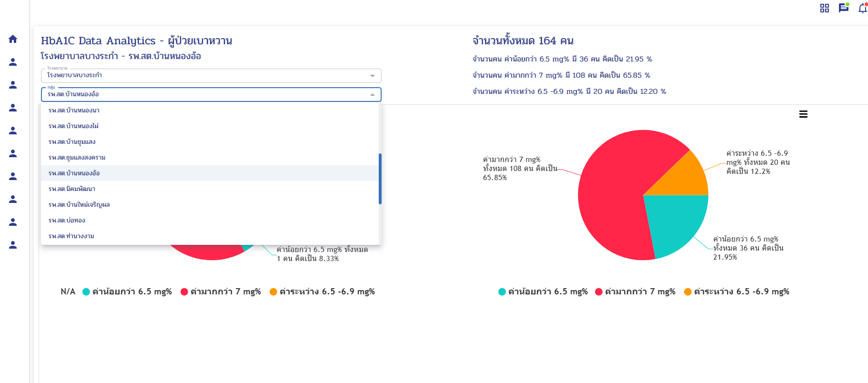Pick รพ.สต.ชุมแสงสงคราม from the list
Viewport: 868px width, 383px height.
click(77, 158)
